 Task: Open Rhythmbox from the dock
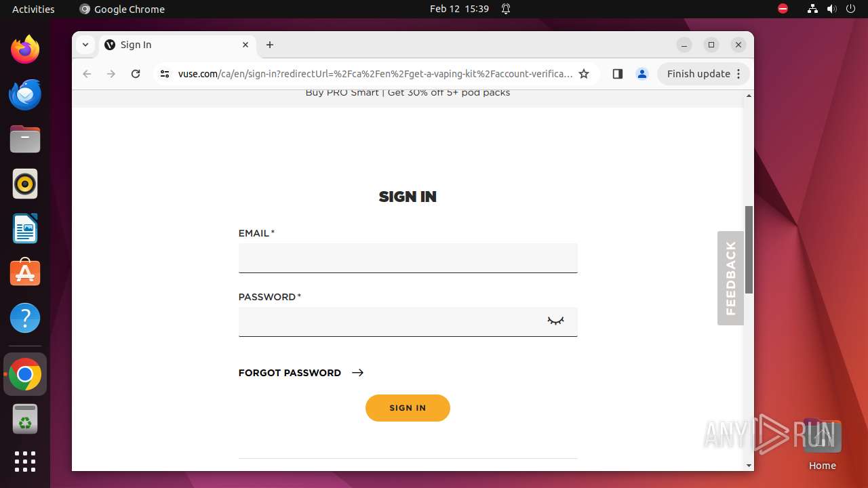tap(25, 184)
